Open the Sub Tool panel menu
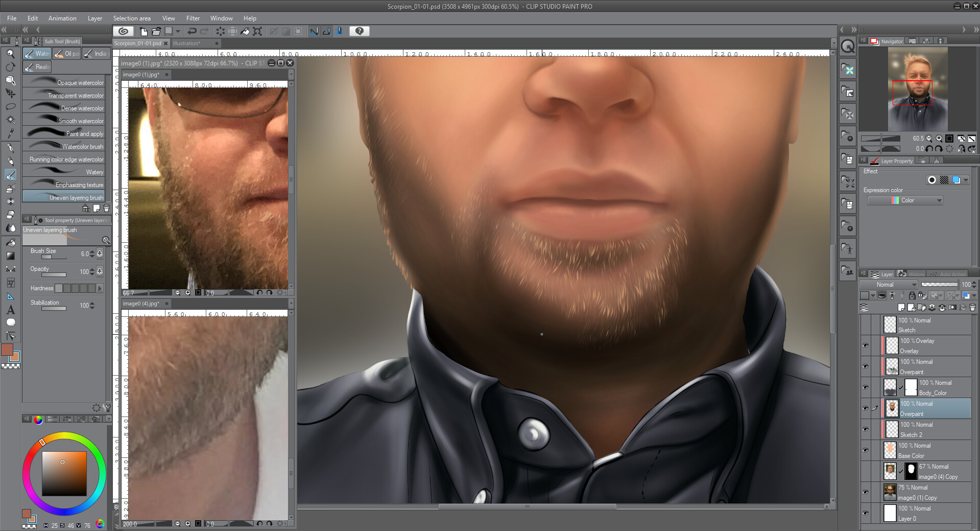 [27, 41]
